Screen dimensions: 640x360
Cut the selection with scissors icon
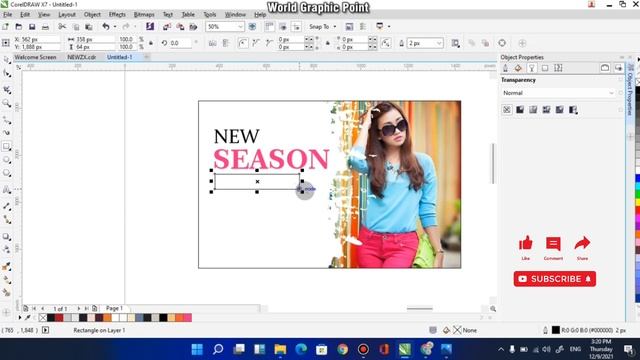(62, 27)
